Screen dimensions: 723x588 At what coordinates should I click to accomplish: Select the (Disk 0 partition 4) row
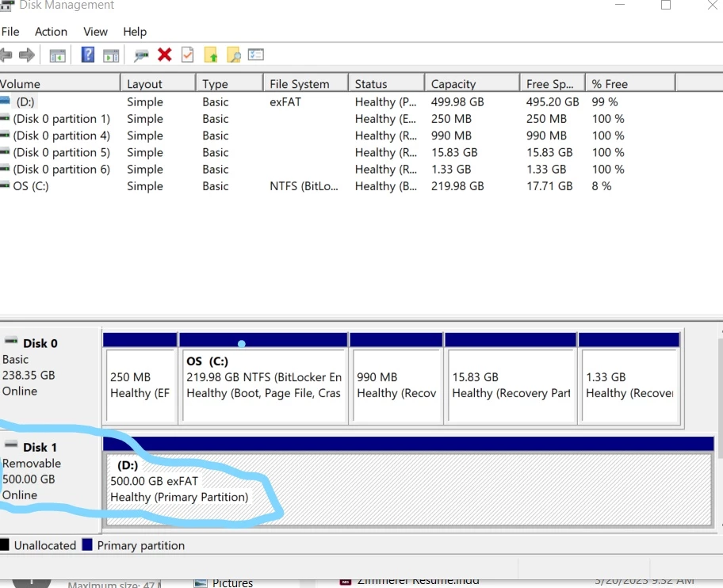(x=338, y=136)
